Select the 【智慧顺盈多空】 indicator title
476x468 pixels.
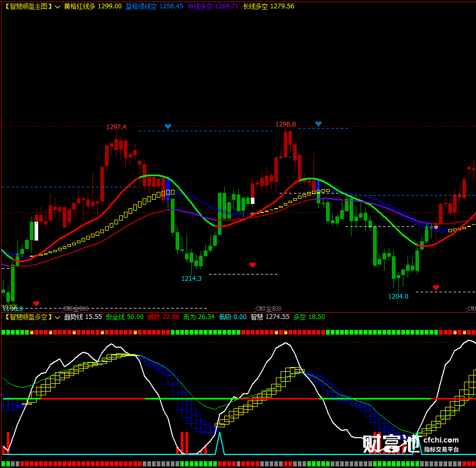(28, 317)
